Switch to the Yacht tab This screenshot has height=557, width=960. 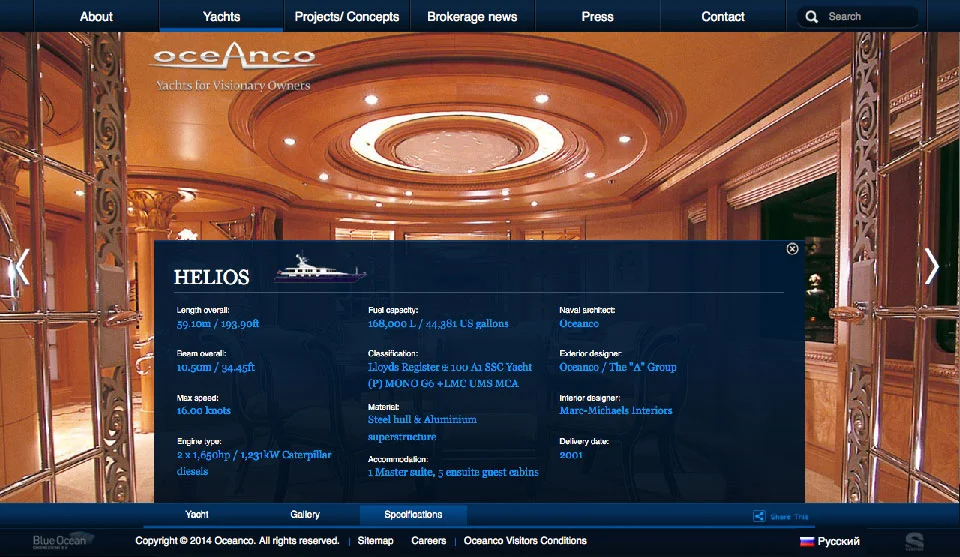[197, 515]
